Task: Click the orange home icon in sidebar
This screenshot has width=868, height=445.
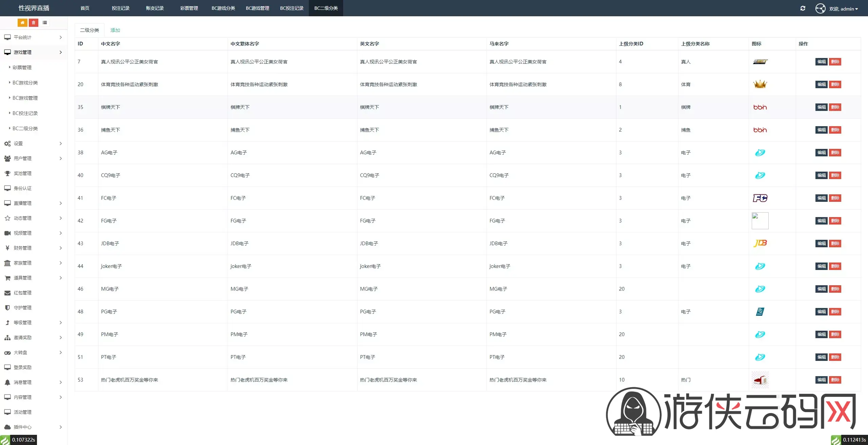Action: pos(22,23)
